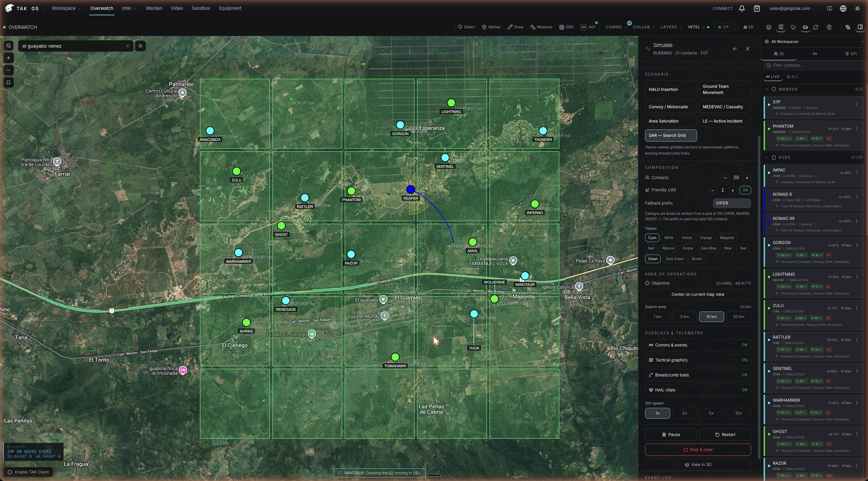Open the Equipment tab
Screen dimensions: 868x481
pyautogui.click(x=230, y=8)
